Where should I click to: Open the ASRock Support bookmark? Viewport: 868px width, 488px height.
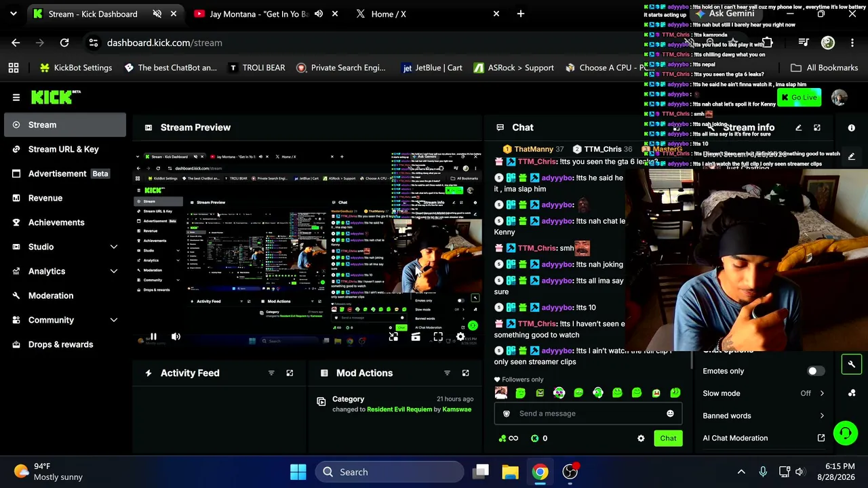click(x=513, y=68)
